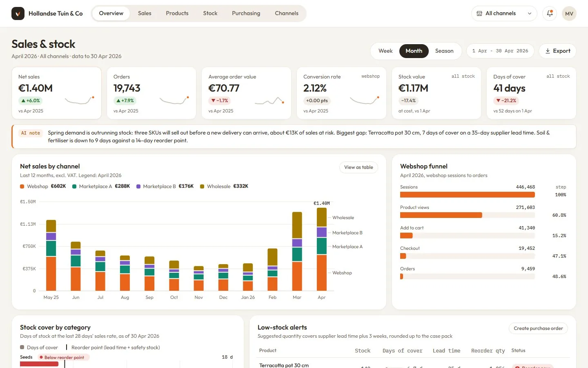The height and width of the screenshot is (368, 588).
Task: Click the Stock value €1.17M card
Action: (437, 93)
